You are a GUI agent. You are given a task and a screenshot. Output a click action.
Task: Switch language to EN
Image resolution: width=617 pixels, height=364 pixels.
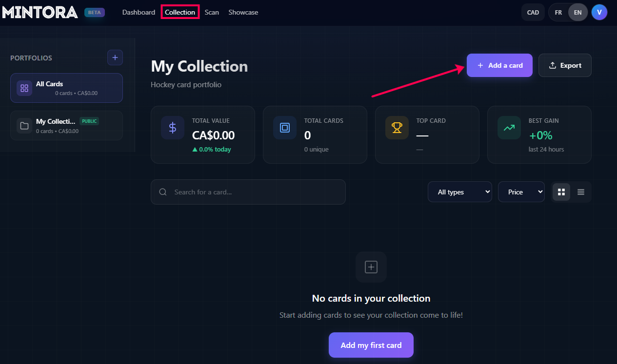click(x=577, y=12)
